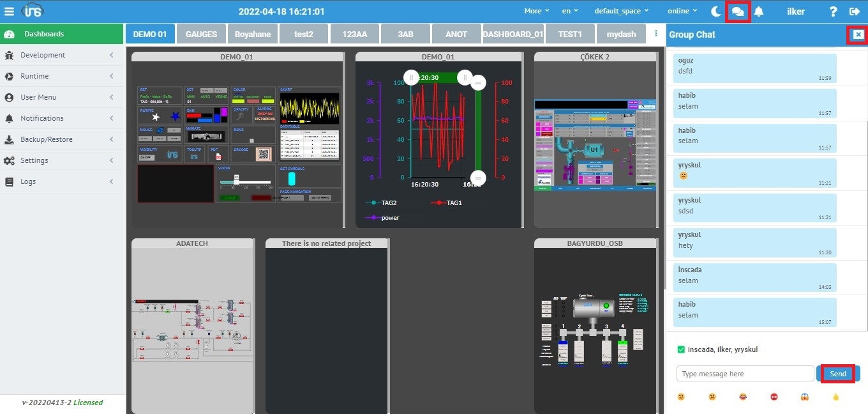Open the dashboard tabs three-dot menu

(x=655, y=33)
